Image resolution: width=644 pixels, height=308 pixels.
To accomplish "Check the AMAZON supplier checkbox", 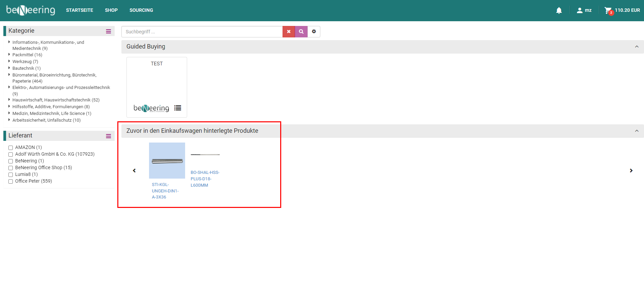I will click(x=11, y=148).
